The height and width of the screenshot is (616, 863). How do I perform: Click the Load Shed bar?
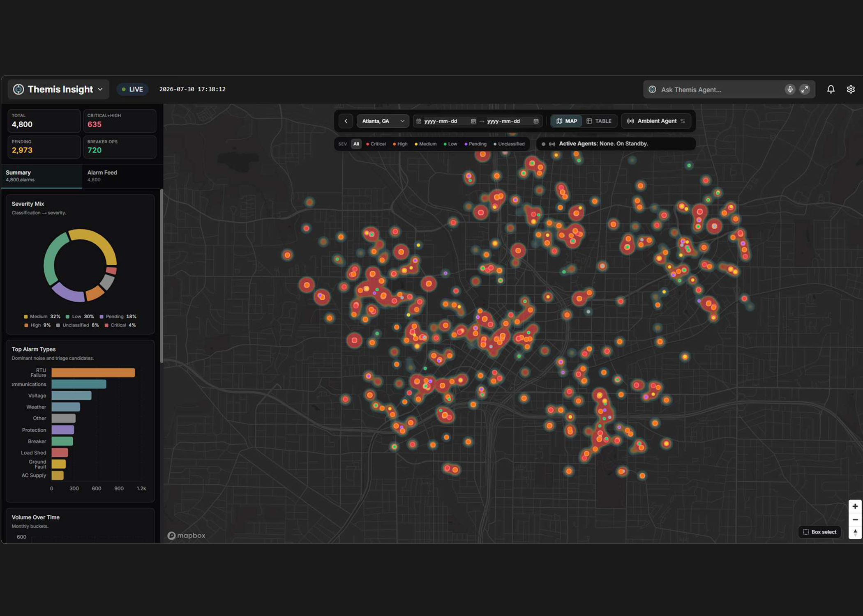[x=60, y=453]
